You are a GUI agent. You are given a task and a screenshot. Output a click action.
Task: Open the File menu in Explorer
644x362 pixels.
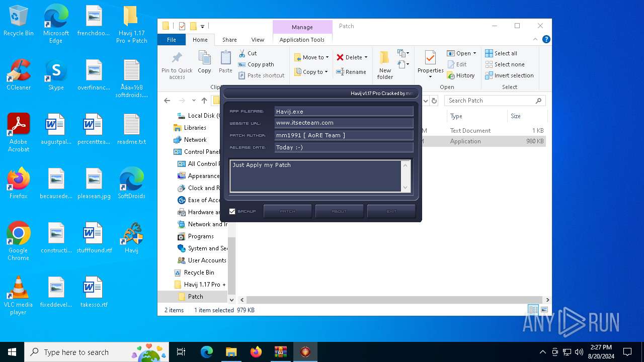point(172,40)
